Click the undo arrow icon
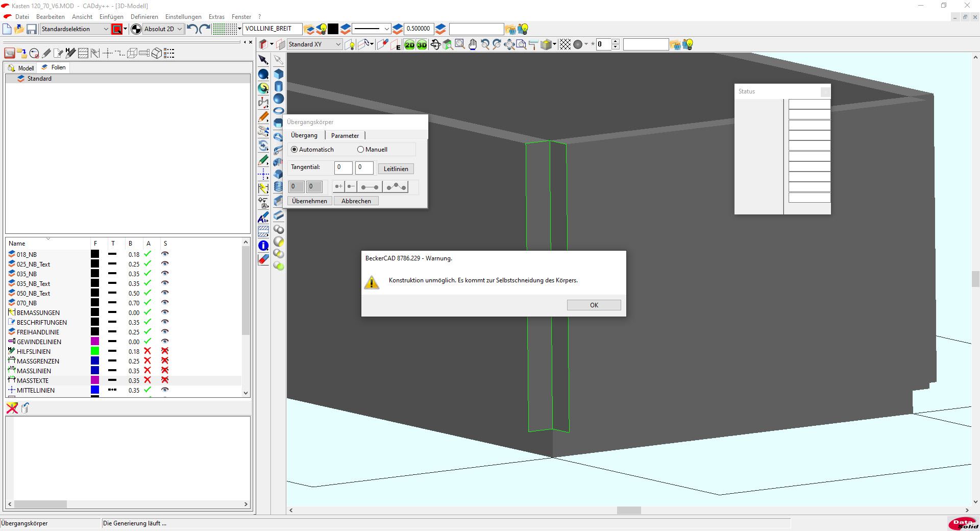The image size is (980, 531). (192, 29)
